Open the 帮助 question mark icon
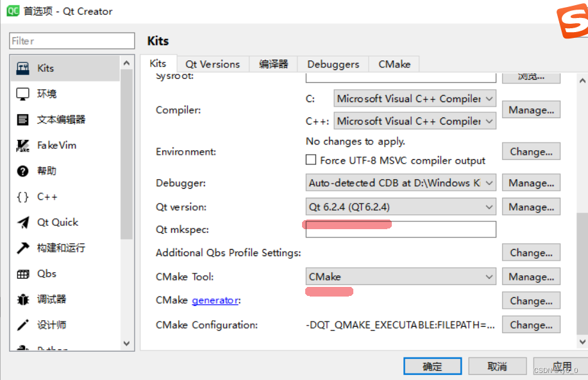Viewport: 588px width, 380px height. [23, 171]
